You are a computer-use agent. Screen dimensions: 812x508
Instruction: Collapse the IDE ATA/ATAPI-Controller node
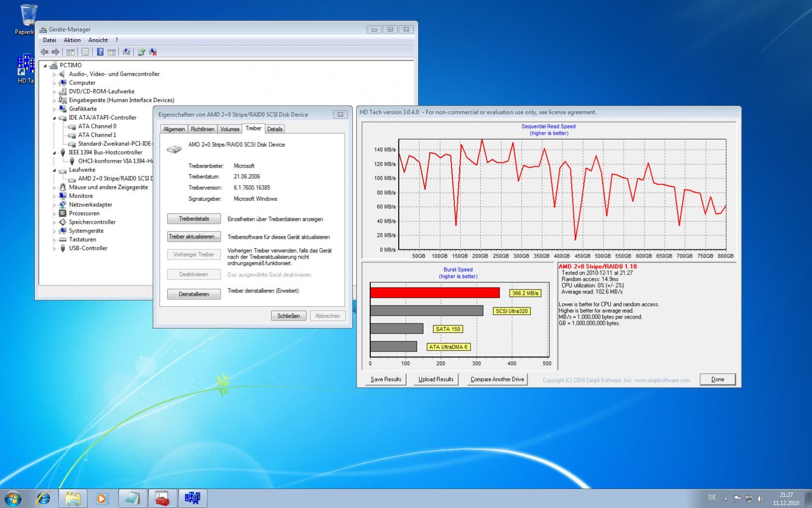[x=54, y=118]
